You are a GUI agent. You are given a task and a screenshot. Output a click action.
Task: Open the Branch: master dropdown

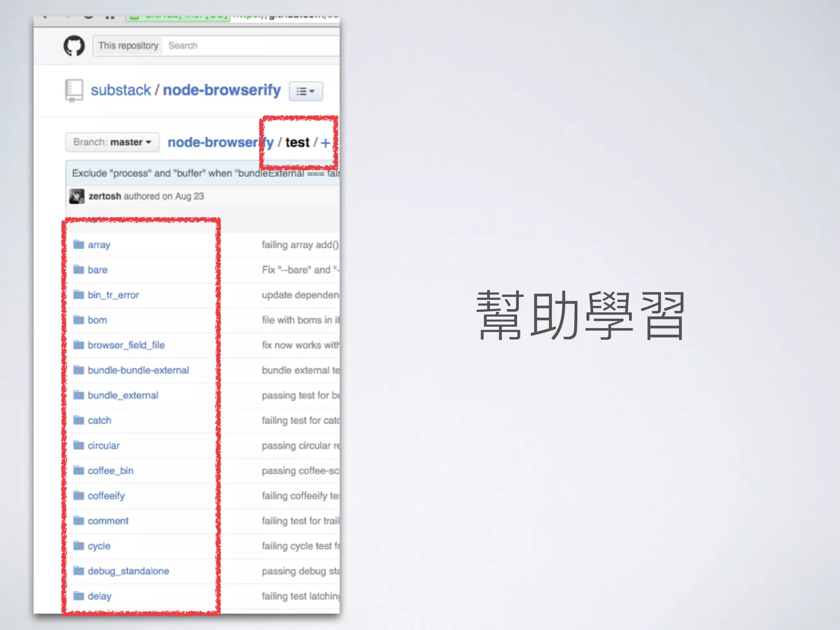(112, 142)
